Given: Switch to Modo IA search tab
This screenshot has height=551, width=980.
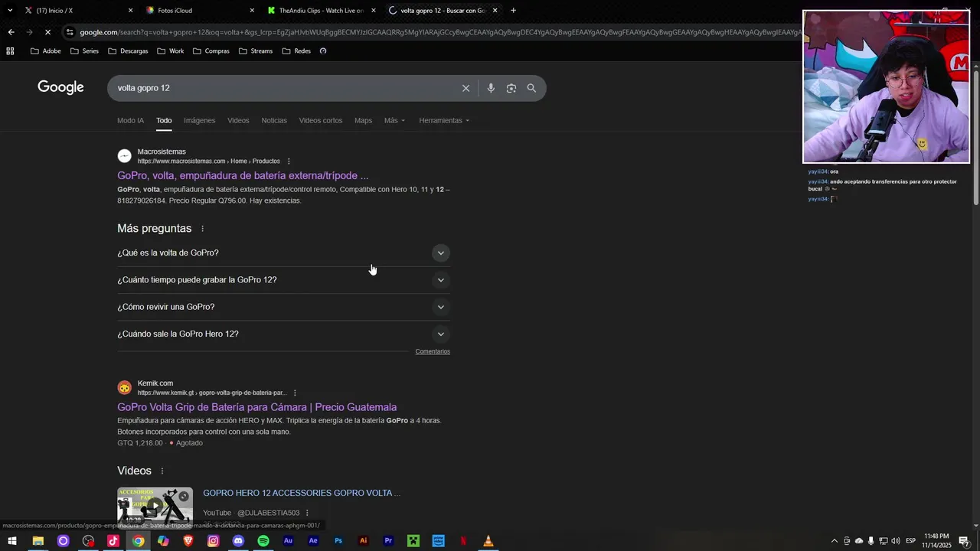Looking at the screenshot, I should coord(130,121).
